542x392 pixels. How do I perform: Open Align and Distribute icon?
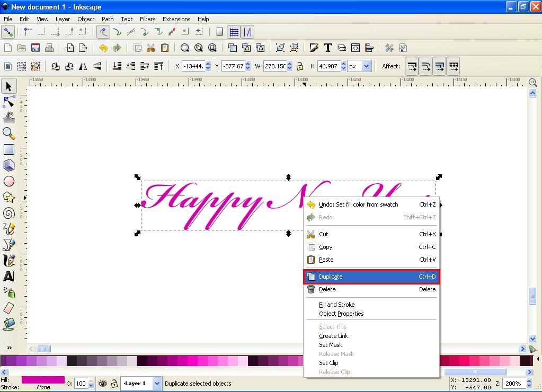coord(369,48)
